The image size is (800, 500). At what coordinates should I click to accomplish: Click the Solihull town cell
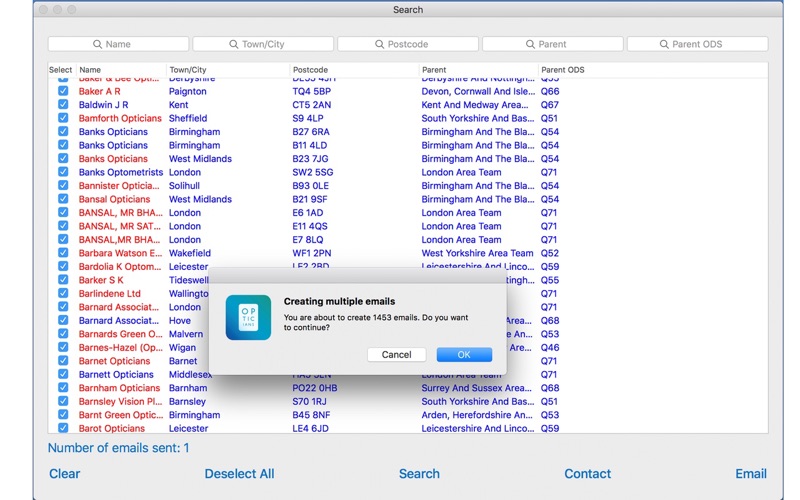(x=184, y=186)
